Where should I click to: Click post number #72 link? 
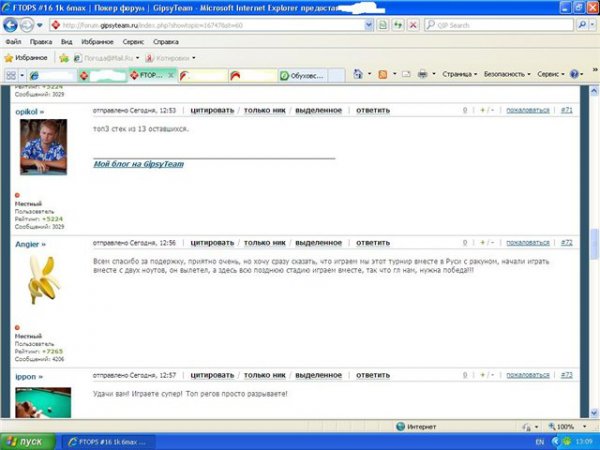566,242
